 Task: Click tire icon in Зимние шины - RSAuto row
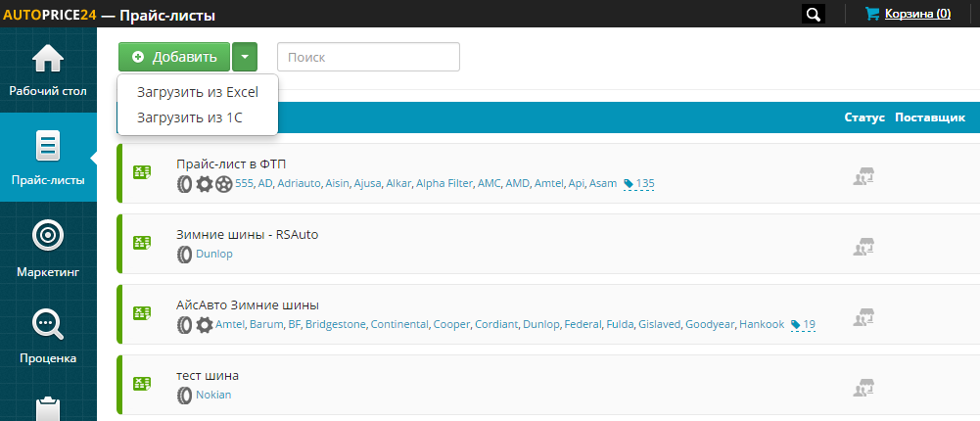[x=184, y=255]
